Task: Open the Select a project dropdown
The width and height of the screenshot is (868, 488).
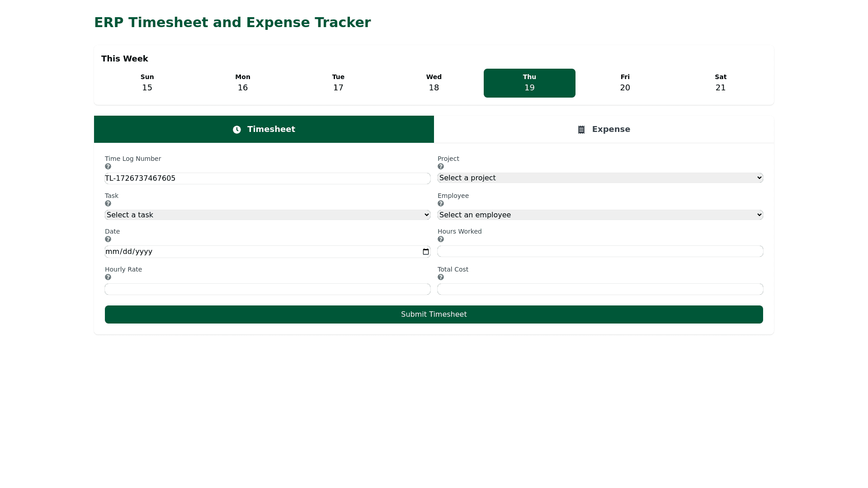Action: point(600,178)
